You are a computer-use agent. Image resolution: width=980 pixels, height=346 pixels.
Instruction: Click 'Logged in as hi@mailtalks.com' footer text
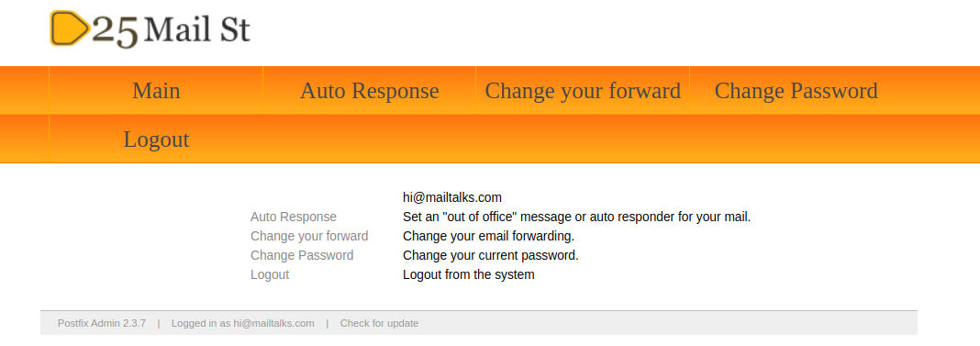coord(242,323)
